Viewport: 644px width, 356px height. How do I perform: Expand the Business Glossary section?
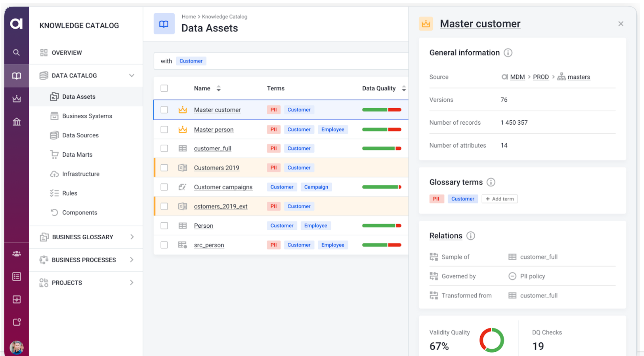pyautogui.click(x=132, y=237)
